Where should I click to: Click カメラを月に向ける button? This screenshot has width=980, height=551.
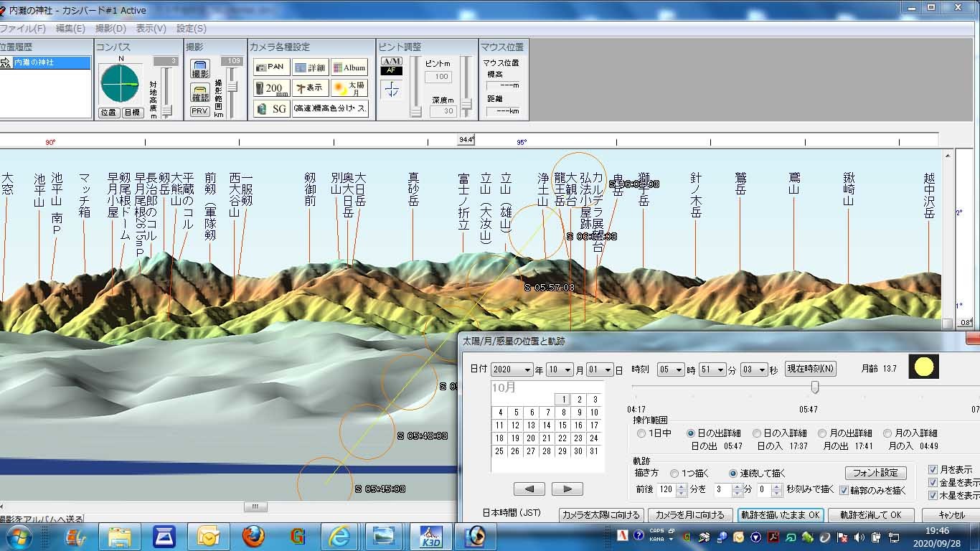pyautogui.click(x=690, y=515)
